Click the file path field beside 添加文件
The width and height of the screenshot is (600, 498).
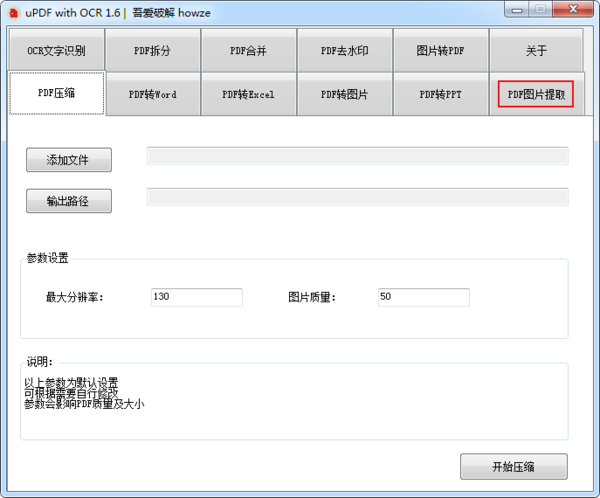(x=357, y=156)
